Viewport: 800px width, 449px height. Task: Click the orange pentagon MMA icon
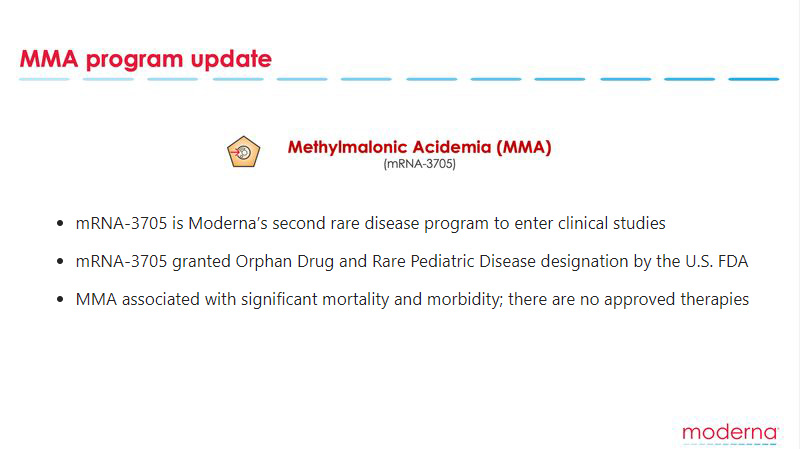243,152
